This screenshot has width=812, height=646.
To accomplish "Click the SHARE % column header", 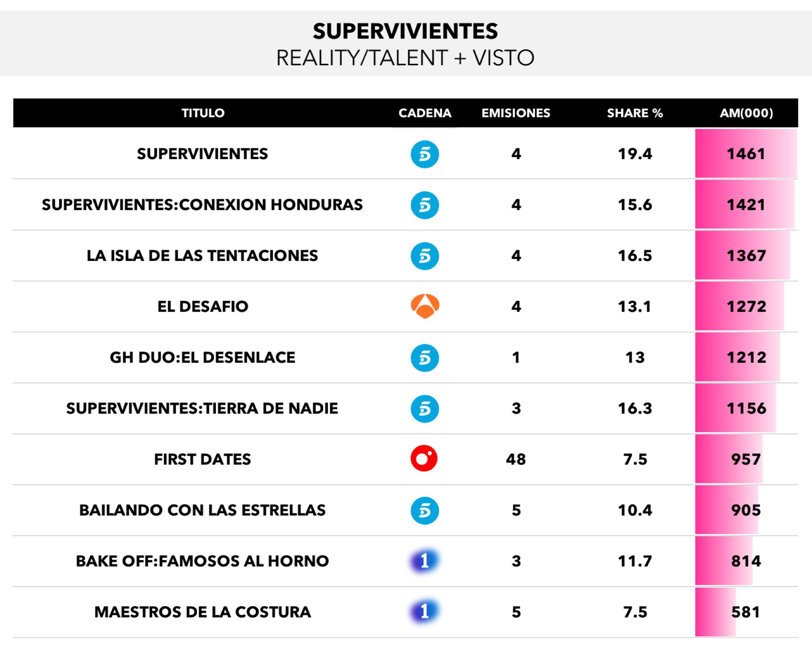I will point(635,113).
